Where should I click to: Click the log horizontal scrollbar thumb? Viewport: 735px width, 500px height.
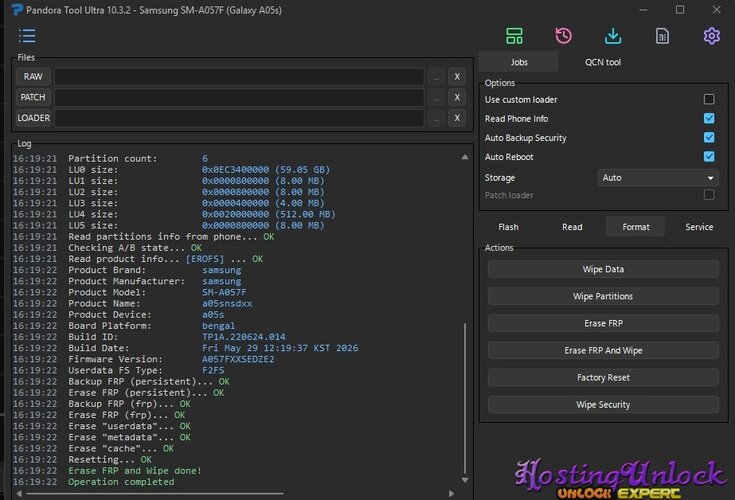point(155,493)
